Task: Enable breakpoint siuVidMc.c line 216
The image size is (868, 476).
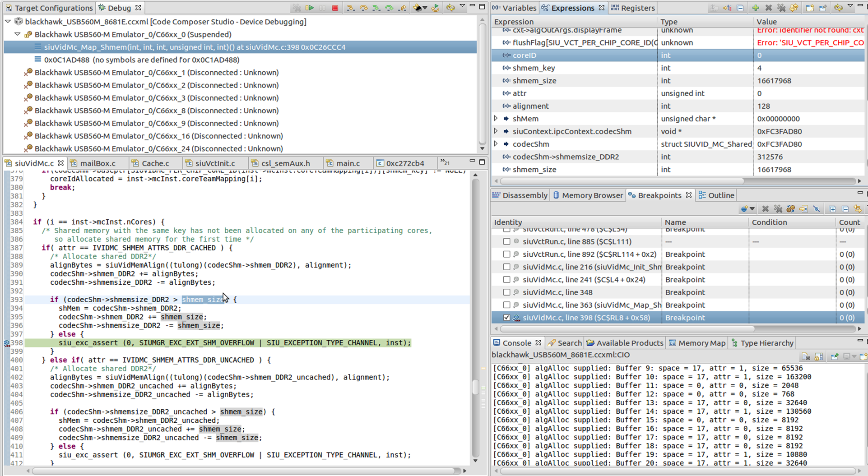Action: coord(507,267)
